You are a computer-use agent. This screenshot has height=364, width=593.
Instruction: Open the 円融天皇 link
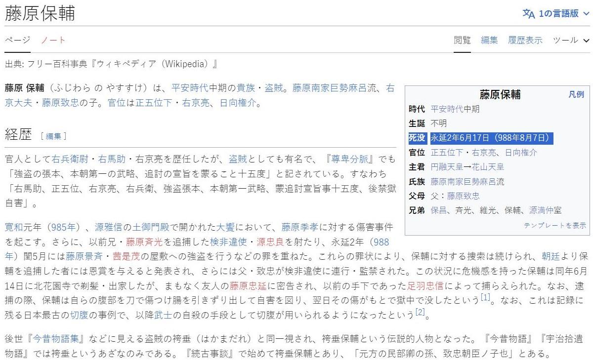click(447, 167)
